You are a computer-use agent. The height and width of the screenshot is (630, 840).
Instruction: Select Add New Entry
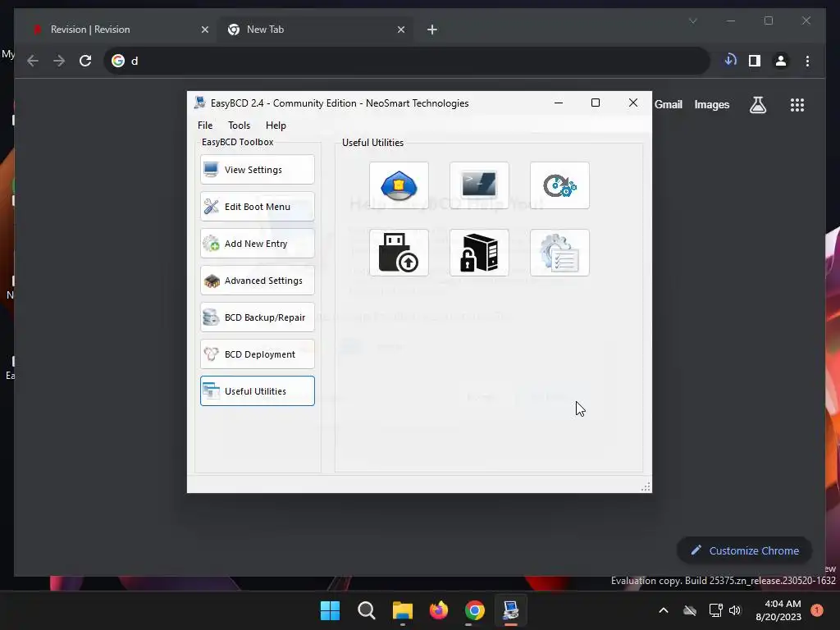point(257,243)
